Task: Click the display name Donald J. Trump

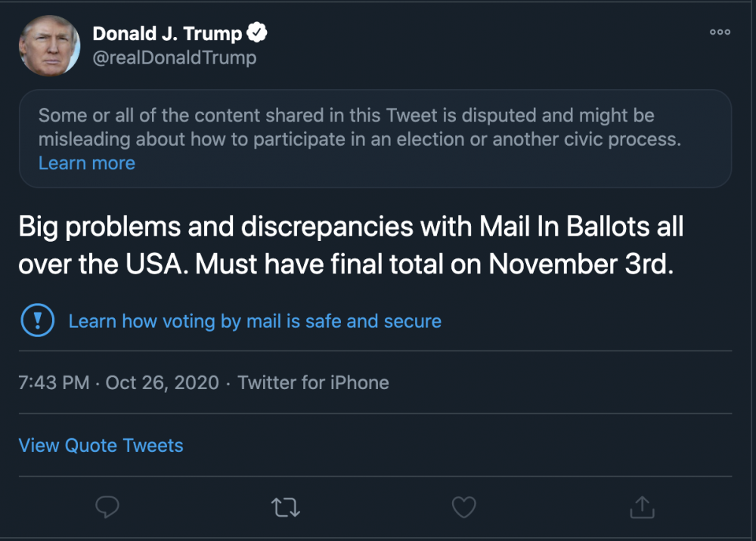Action: pyautogui.click(x=167, y=33)
